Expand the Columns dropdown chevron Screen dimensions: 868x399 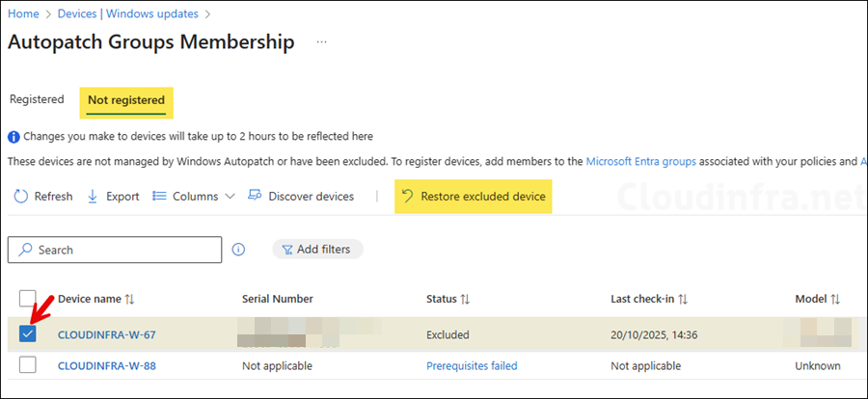pyautogui.click(x=231, y=197)
